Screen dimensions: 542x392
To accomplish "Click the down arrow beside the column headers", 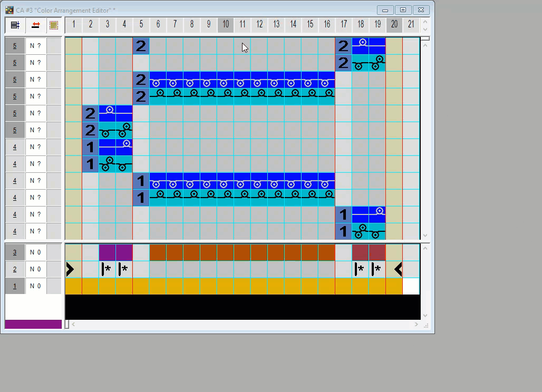I will click(x=425, y=28).
